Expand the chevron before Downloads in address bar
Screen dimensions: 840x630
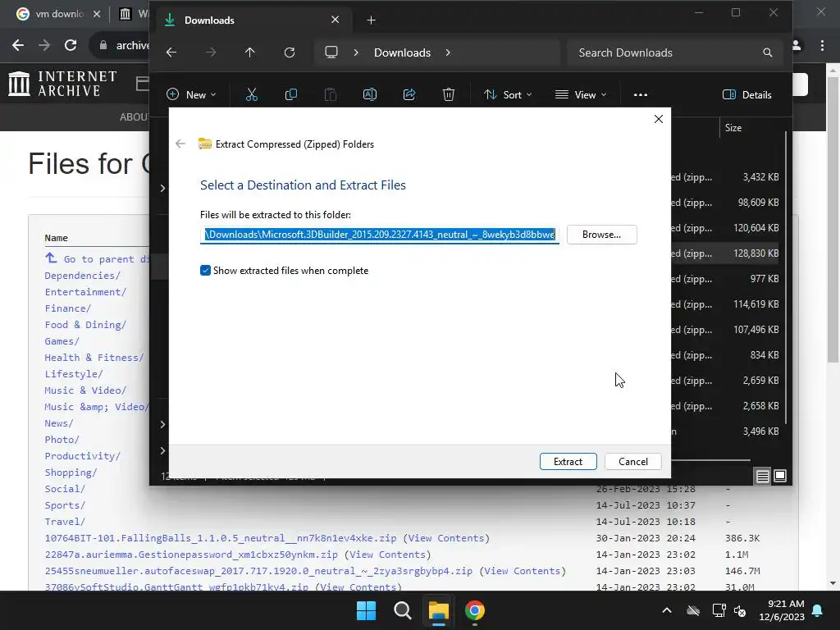[356, 52]
